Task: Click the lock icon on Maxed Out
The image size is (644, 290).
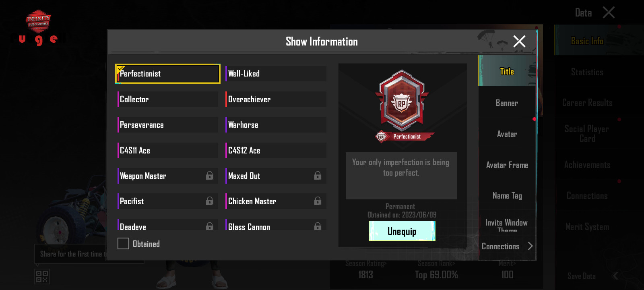Action: [318, 176]
